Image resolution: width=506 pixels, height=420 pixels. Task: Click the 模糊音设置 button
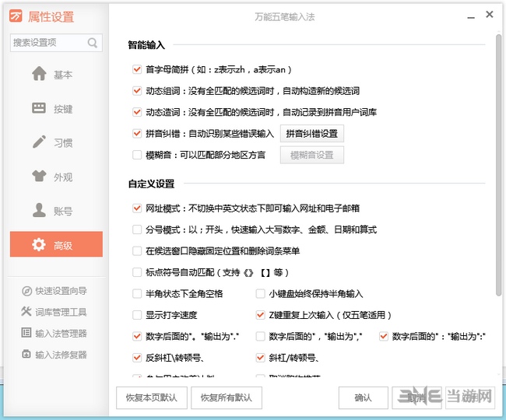311,155
